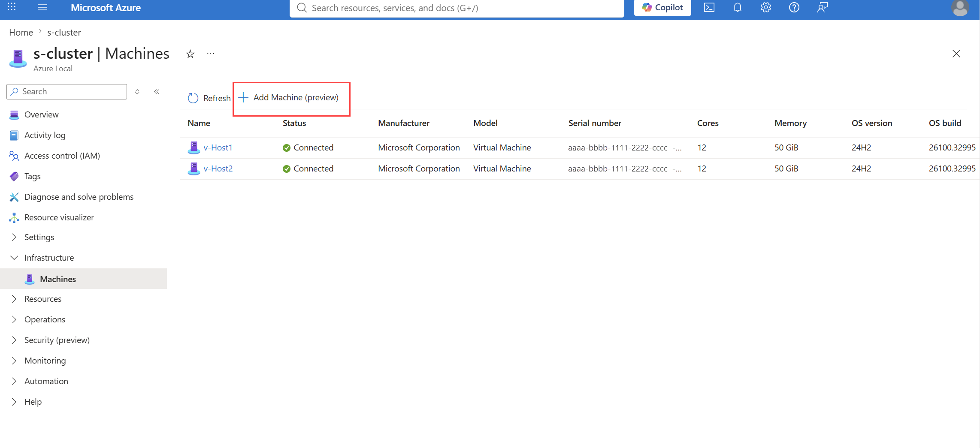This screenshot has width=980, height=448.
Task: Click the Machines sidebar icon
Action: tap(30, 279)
